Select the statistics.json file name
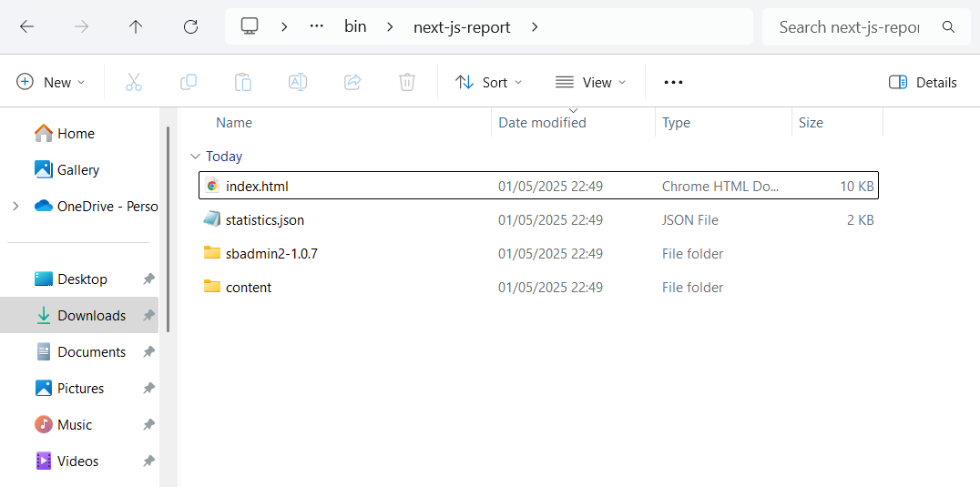980x487 pixels. coord(265,219)
